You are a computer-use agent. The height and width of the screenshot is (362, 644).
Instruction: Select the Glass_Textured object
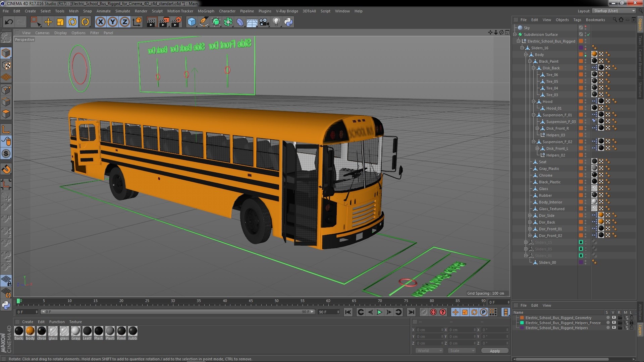coord(551,209)
